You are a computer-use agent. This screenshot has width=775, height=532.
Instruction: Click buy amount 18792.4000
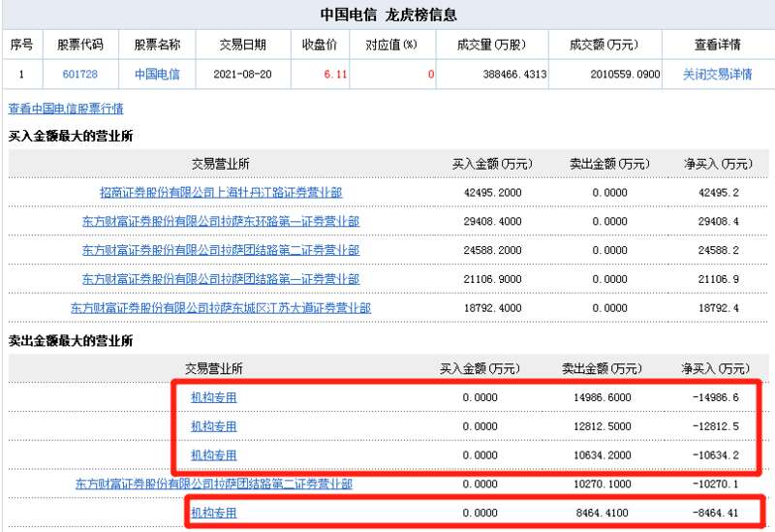click(x=492, y=308)
